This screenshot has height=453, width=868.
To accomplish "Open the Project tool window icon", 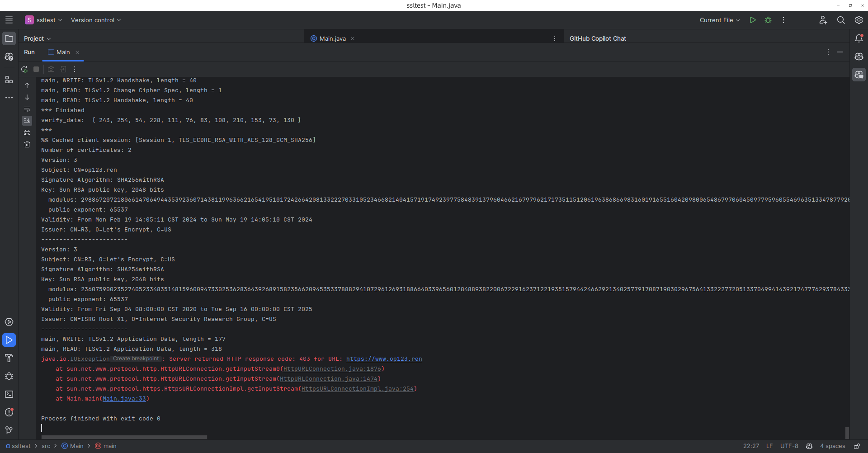I will (9, 38).
